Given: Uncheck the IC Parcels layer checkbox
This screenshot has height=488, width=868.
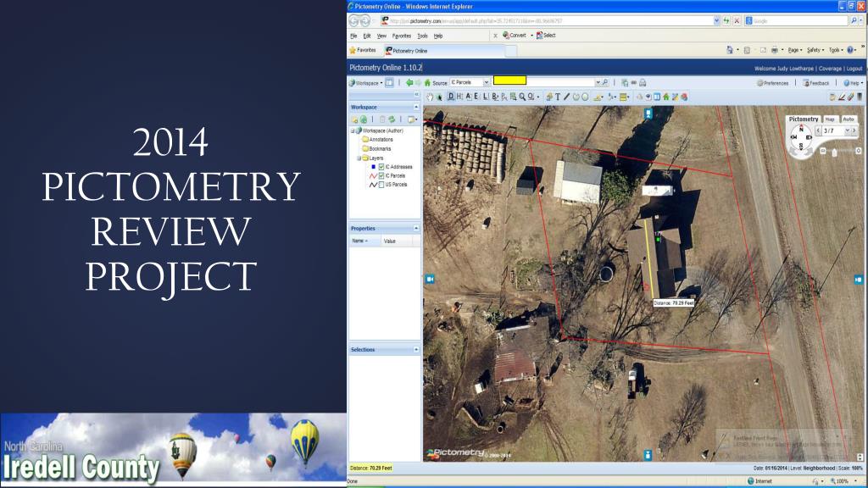Looking at the screenshot, I should (381, 175).
